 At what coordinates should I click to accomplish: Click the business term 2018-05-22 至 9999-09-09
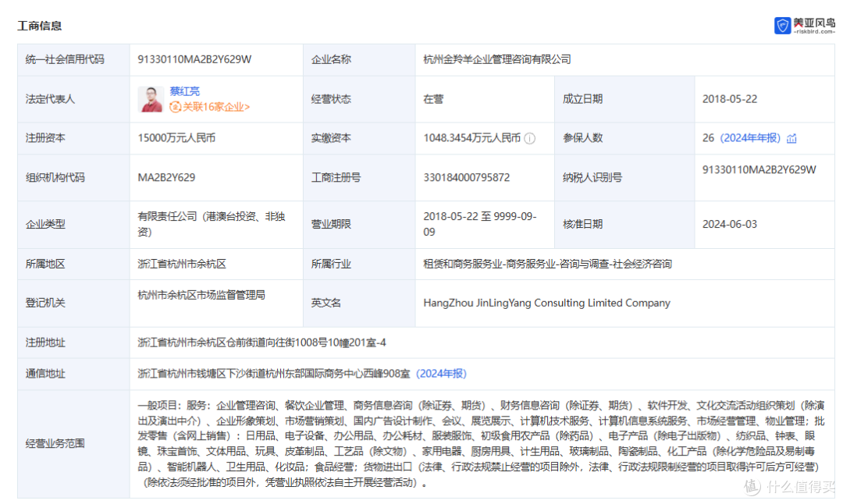tap(479, 224)
